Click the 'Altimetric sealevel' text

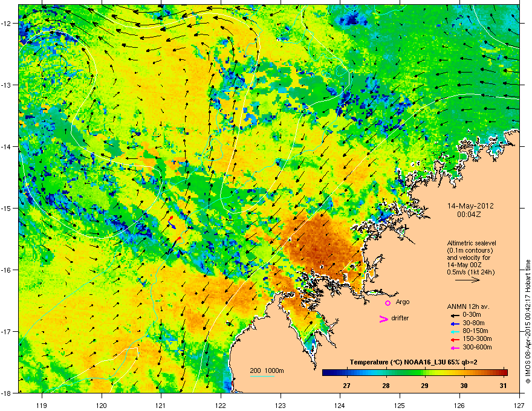coord(472,243)
